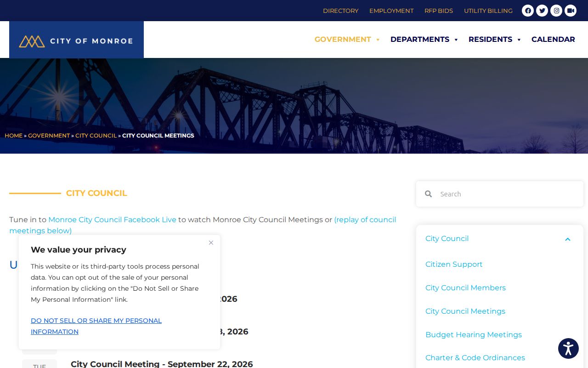588x368 pixels.
Task: Open the accessibility widget button
Action: click(x=568, y=348)
